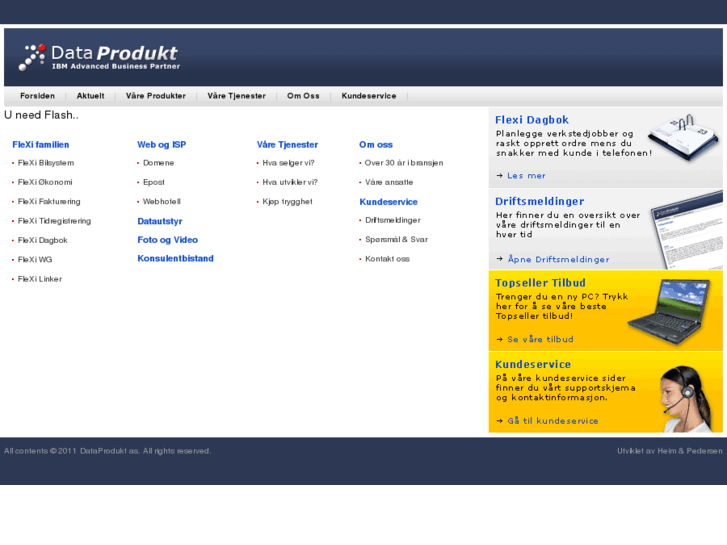
Task: Click Se våre tilbud link
Action: (x=540, y=340)
